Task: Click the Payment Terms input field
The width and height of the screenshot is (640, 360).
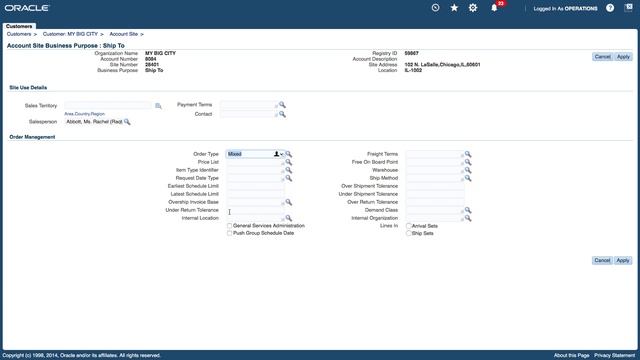Action: pyautogui.click(x=249, y=105)
